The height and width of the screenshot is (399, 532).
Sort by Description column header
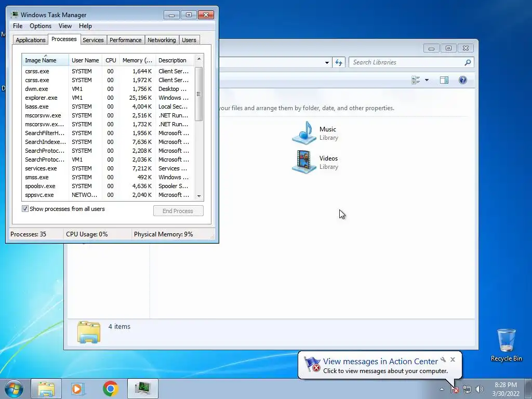pyautogui.click(x=175, y=60)
